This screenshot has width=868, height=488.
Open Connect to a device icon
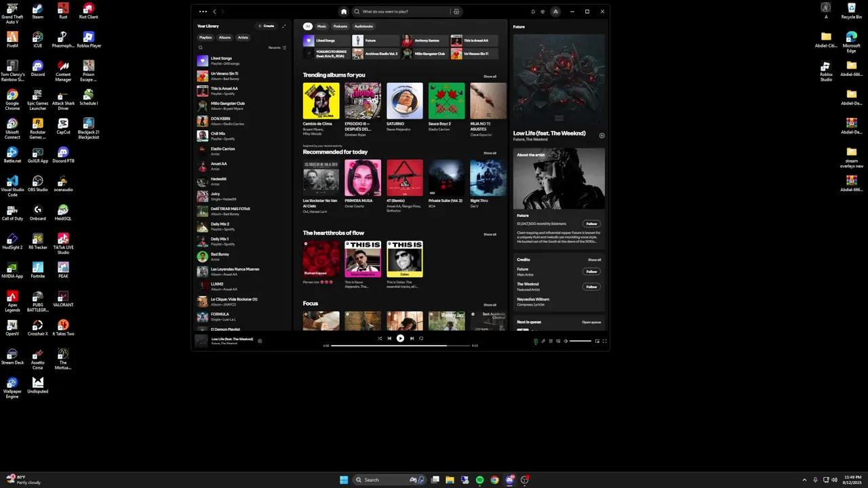(x=558, y=341)
